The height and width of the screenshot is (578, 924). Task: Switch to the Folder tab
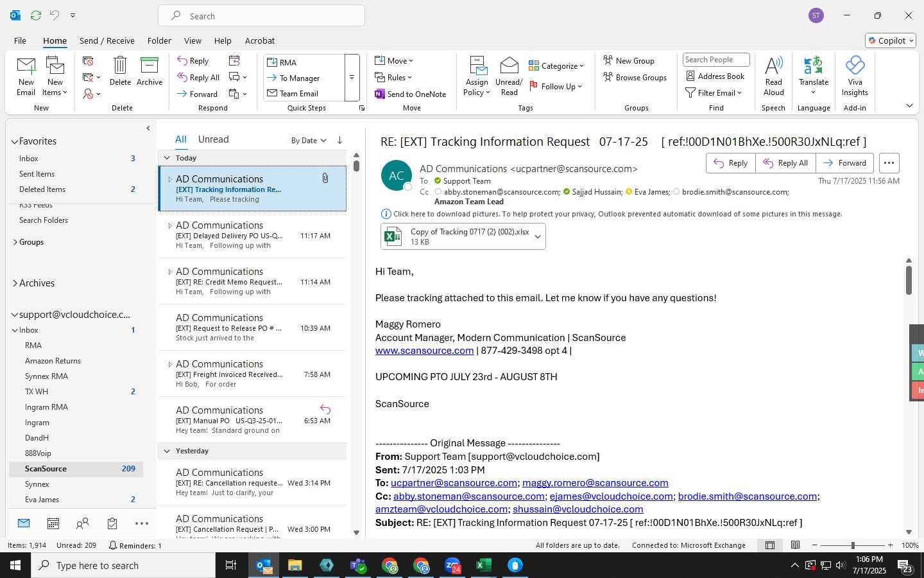(x=159, y=40)
